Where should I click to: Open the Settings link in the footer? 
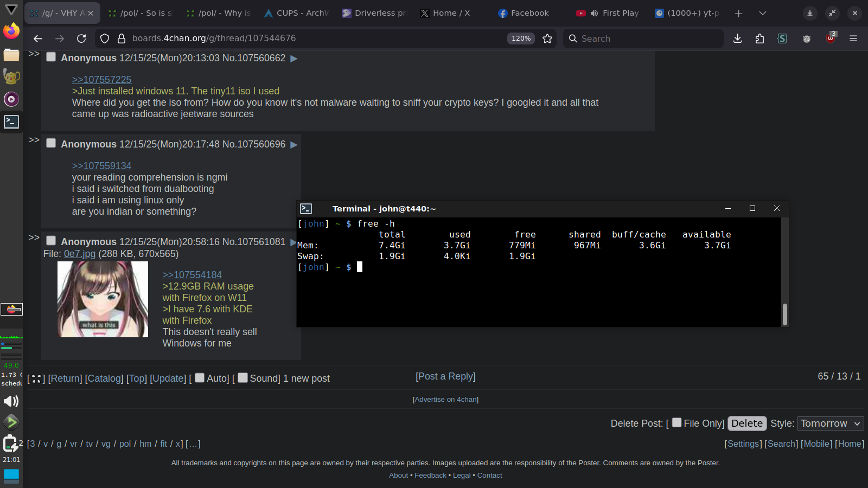pyautogui.click(x=743, y=444)
